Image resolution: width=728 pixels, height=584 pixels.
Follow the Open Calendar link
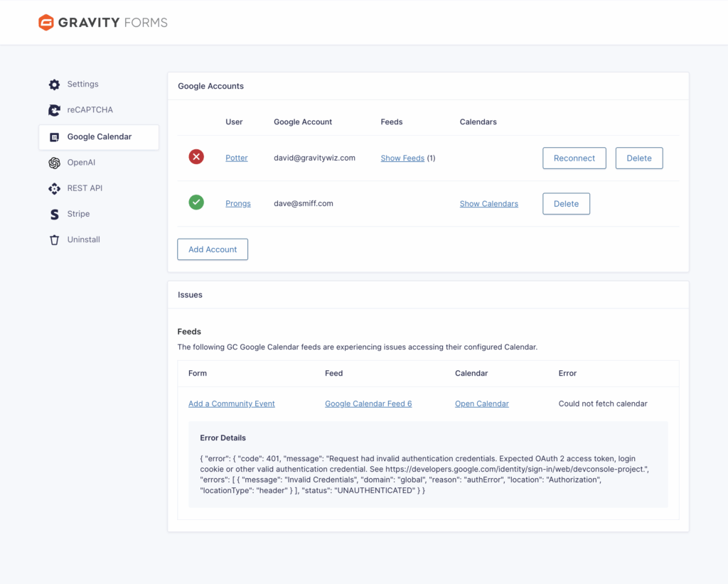tap(481, 404)
